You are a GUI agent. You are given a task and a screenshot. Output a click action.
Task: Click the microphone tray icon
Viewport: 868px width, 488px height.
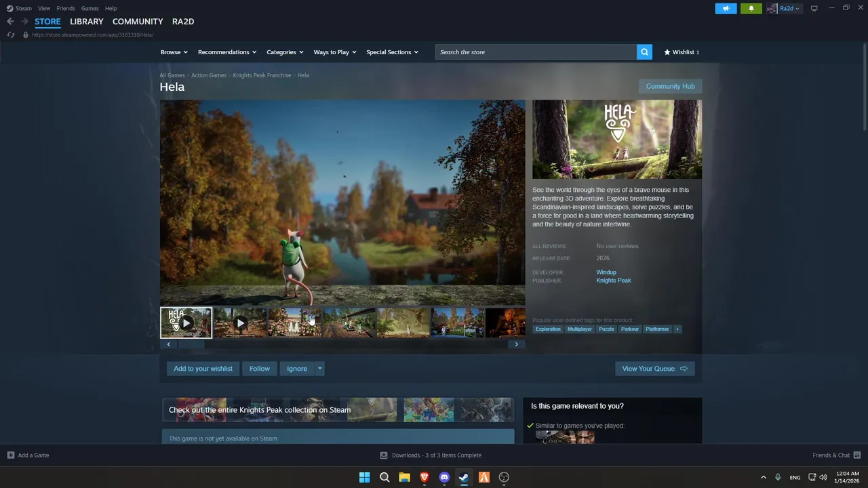[x=778, y=477]
